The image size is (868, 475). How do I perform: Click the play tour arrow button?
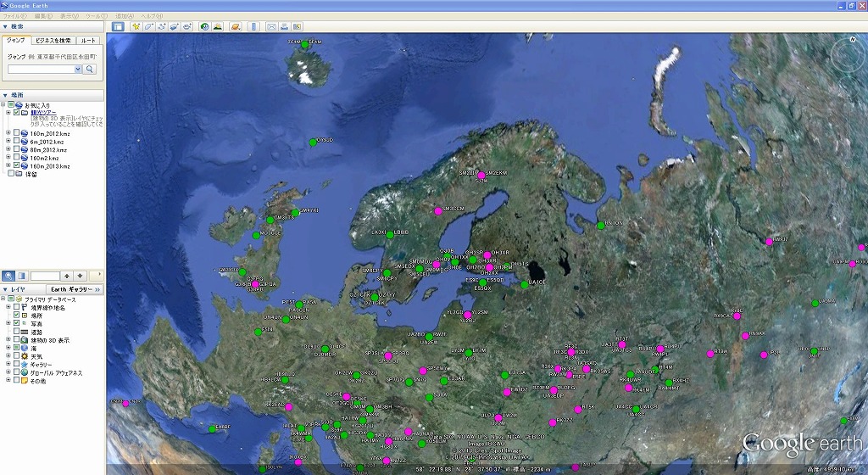coord(97,276)
